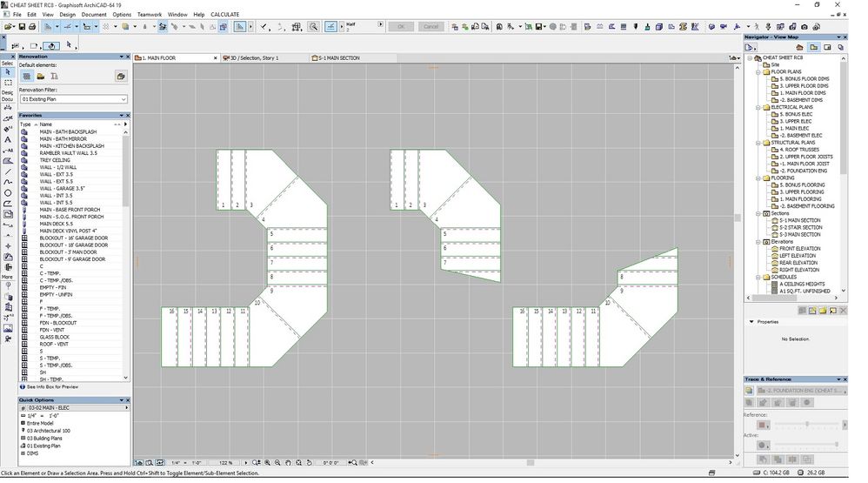Select the Text tool (A) in toolbox
The width and height of the screenshot is (868, 483).
(8, 139)
